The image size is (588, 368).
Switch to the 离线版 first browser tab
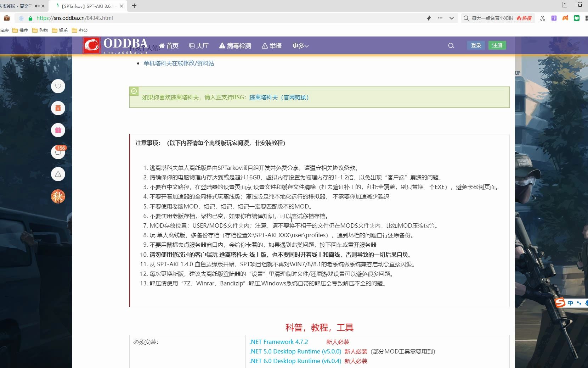tap(16, 6)
